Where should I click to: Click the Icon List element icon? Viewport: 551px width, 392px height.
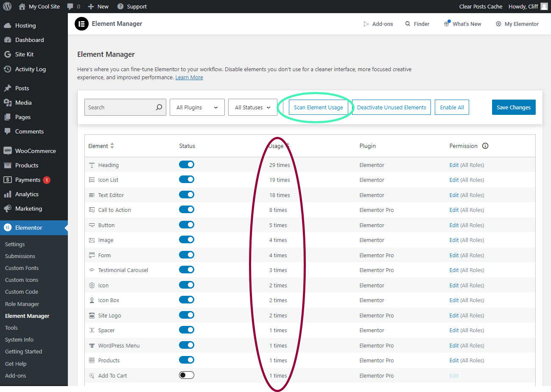(92, 180)
